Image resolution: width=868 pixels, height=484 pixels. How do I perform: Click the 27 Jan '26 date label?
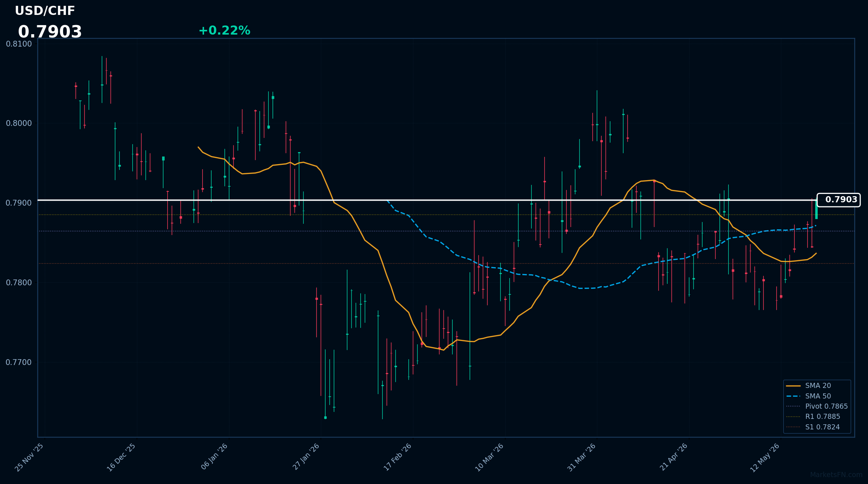pyautogui.click(x=306, y=457)
